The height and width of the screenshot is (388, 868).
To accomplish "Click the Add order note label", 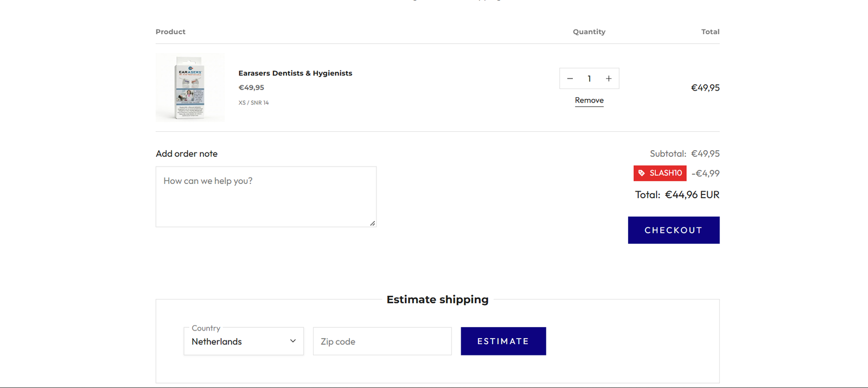I will 187,154.
